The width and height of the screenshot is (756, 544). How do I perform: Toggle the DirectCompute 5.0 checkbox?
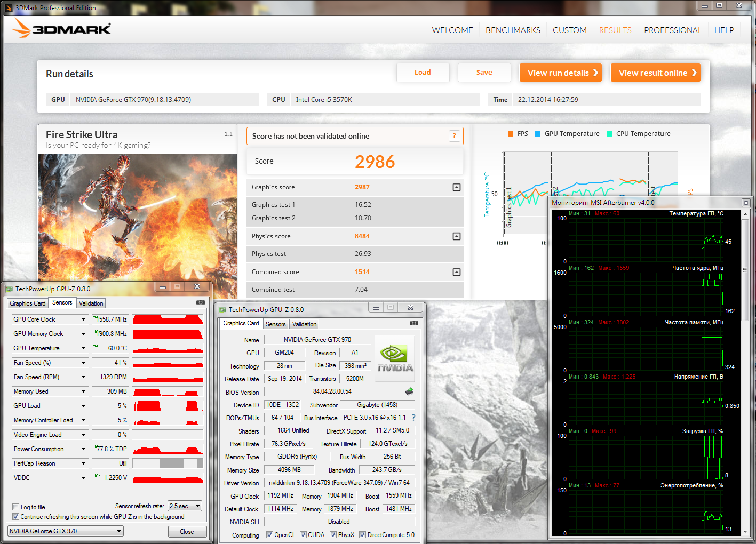[x=362, y=535]
